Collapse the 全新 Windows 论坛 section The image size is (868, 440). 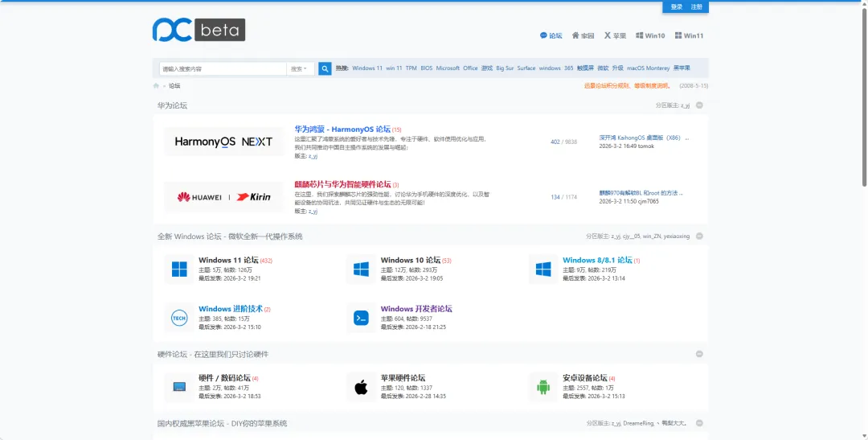(x=699, y=236)
